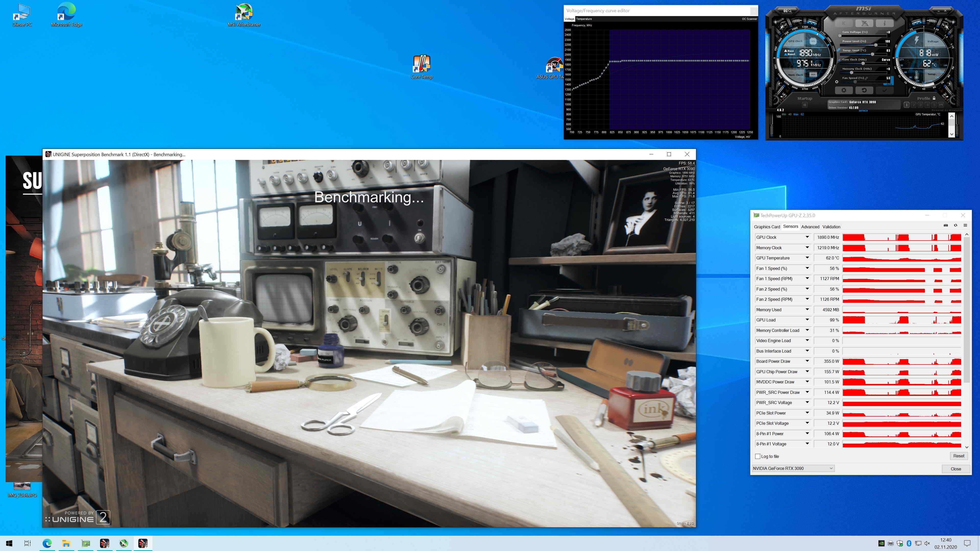Open Afterburner settings gear button
Screen dimensions: 980x551
[843, 91]
